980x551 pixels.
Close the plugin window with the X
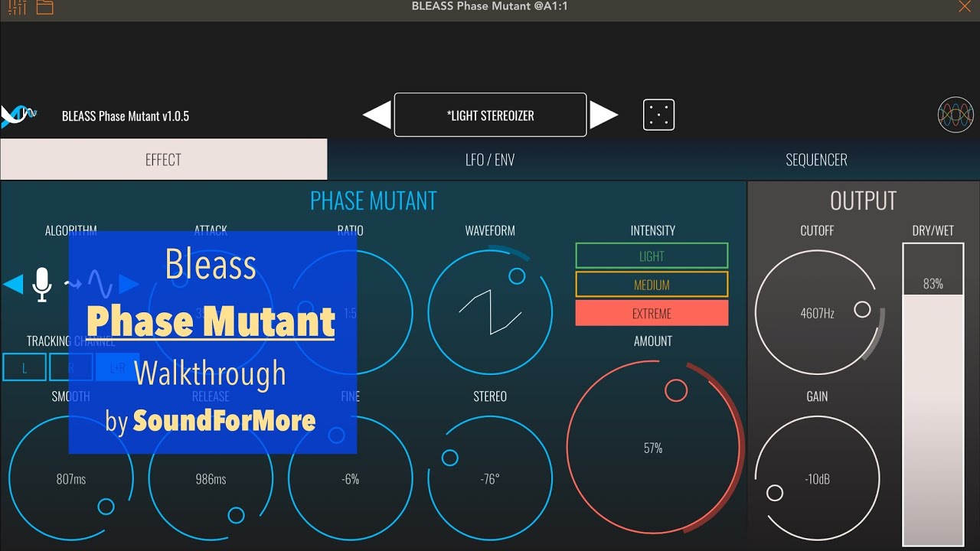tap(965, 7)
